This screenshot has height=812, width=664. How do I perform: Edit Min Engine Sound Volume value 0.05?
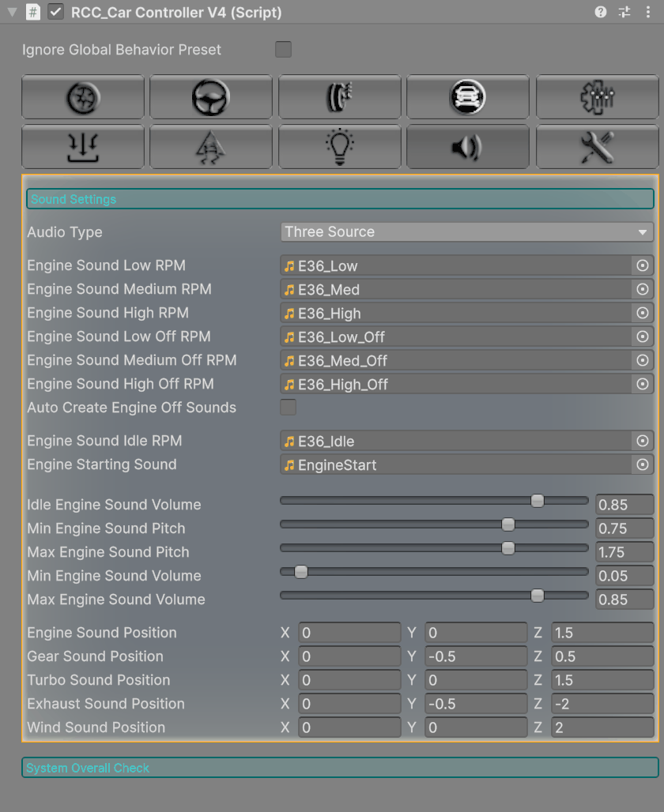pos(624,576)
